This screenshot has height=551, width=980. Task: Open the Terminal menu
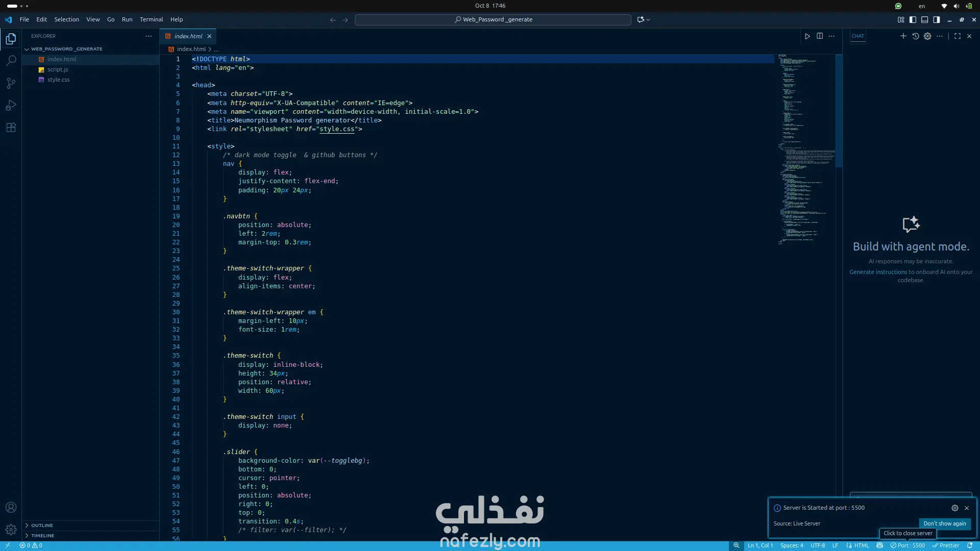click(x=151, y=19)
